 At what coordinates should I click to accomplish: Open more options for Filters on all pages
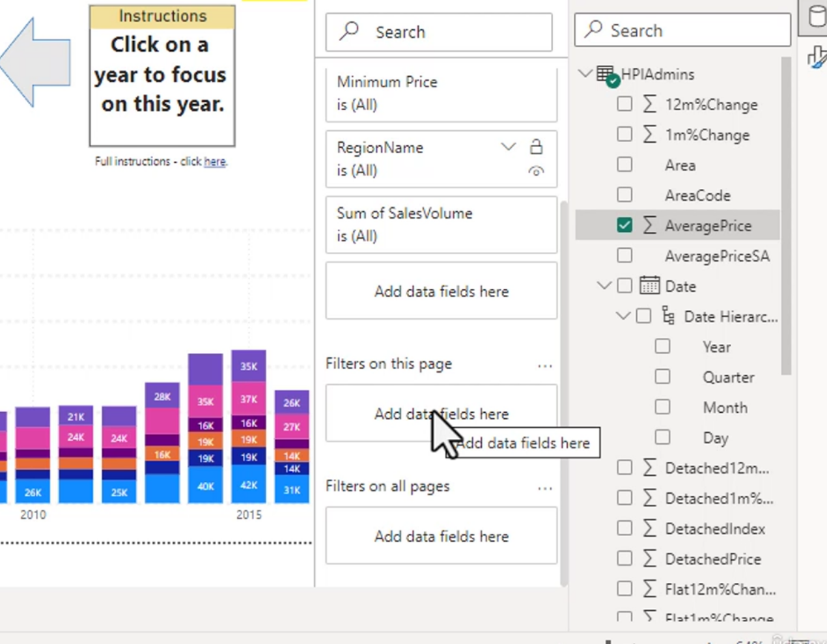pyautogui.click(x=545, y=488)
